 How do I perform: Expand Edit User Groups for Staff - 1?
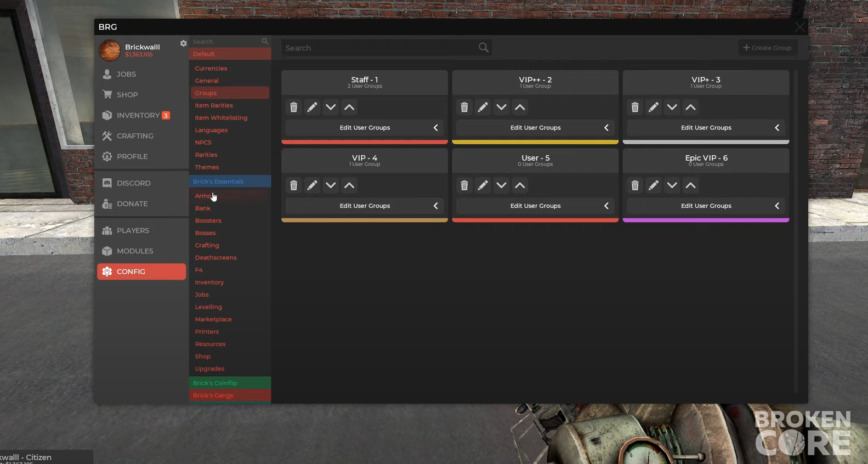[365, 128]
